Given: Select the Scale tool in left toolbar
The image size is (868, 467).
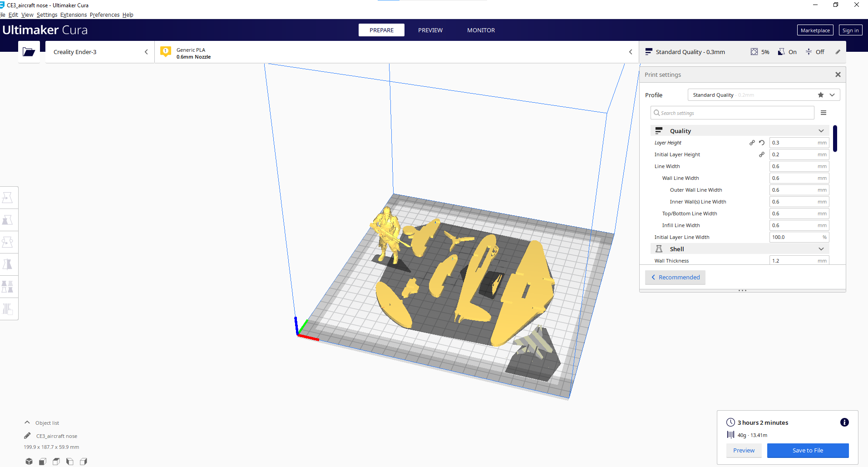Looking at the screenshot, I should [8, 220].
